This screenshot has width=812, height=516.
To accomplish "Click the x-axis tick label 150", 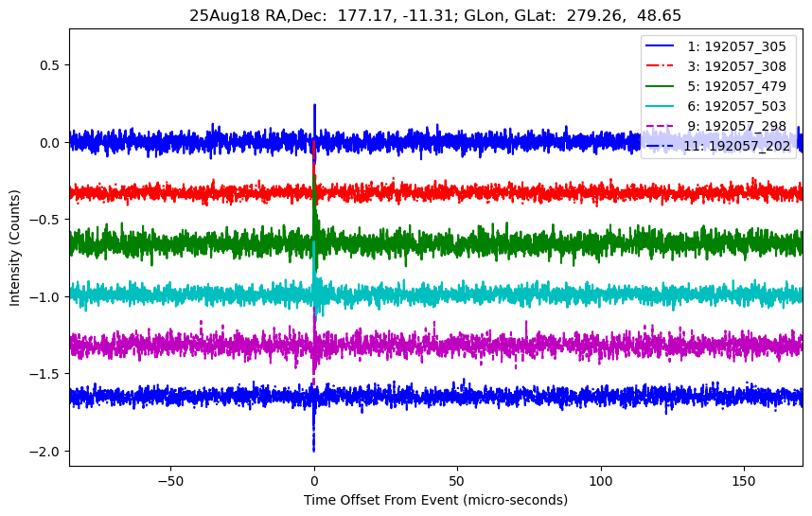I will tap(744, 478).
